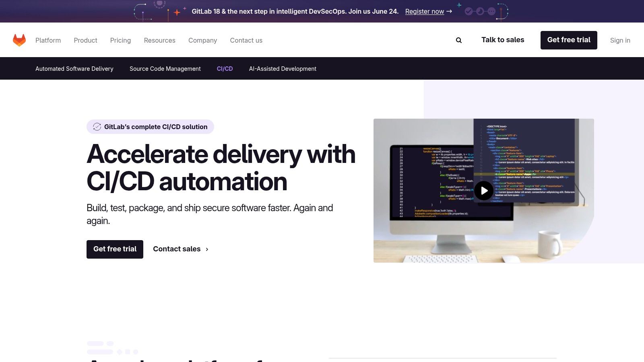Open the Product menu
This screenshot has width=644, height=362.
85,40
